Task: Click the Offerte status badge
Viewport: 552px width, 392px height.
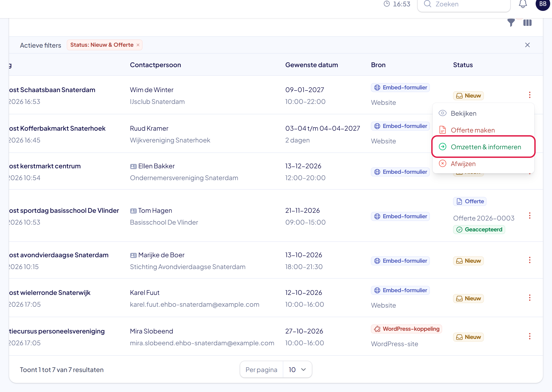Action: tap(470, 201)
